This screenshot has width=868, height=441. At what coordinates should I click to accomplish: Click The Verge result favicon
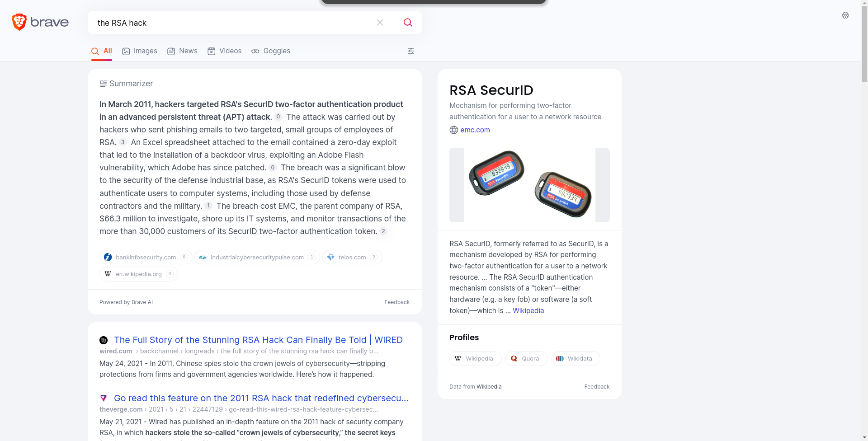104,399
